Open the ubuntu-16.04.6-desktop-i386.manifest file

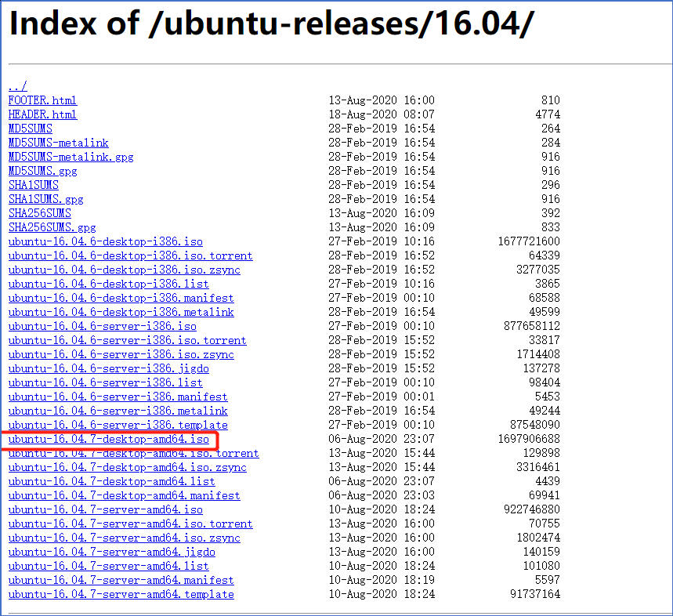118,298
